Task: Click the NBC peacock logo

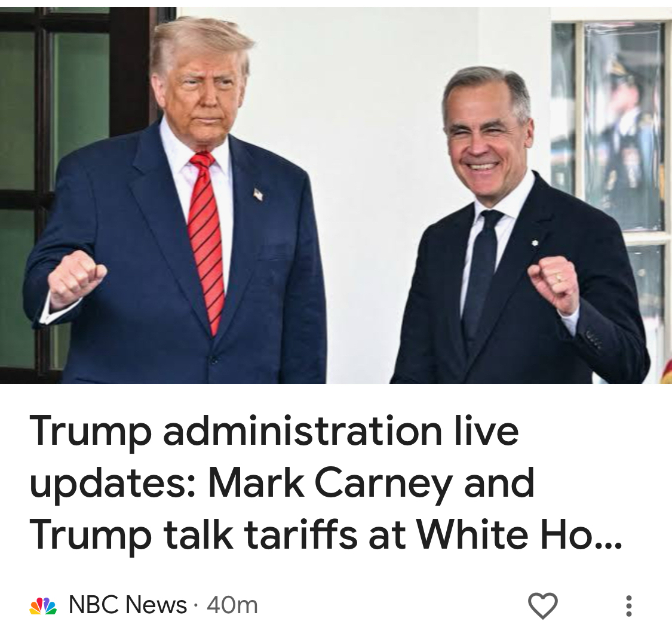Action: [43, 606]
